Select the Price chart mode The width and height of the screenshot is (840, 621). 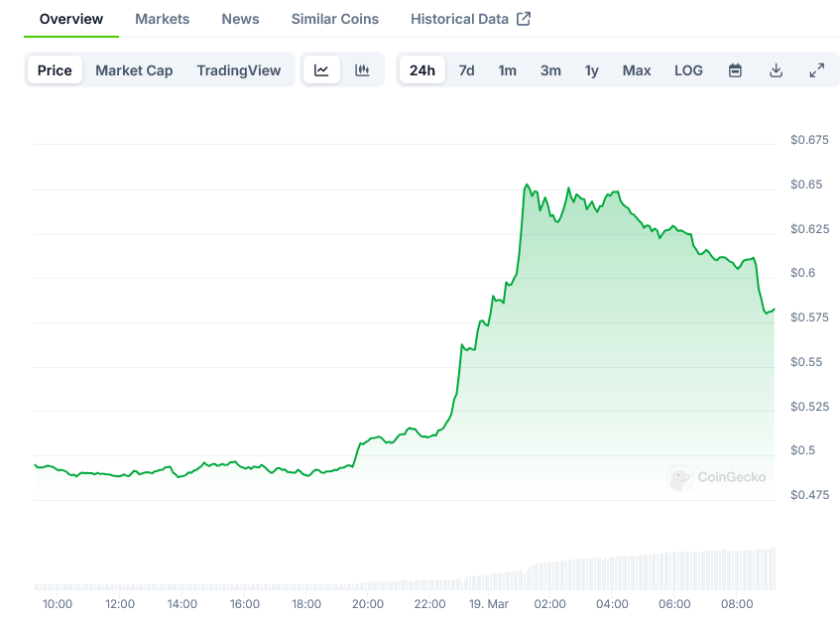[x=55, y=70]
